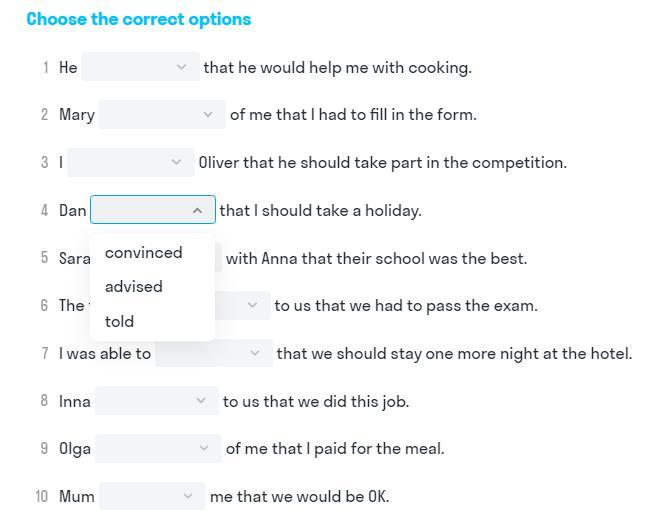This screenshot has width=666, height=532.
Task: Open the dropdown in sentence 1 after "He"
Action: 140,67
